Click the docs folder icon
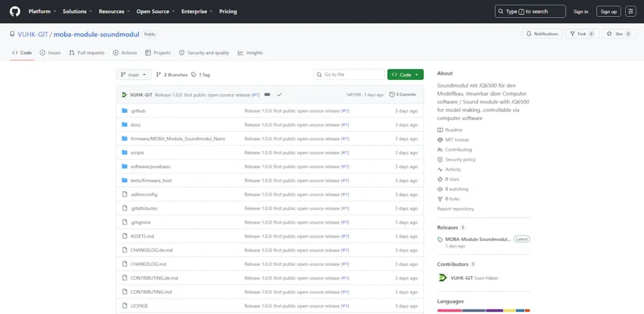This screenshot has width=644, height=314. 125,124
